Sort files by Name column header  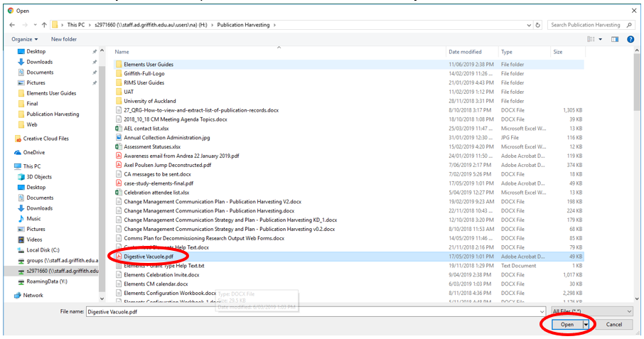pyautogui.click(x=122, y=52)
